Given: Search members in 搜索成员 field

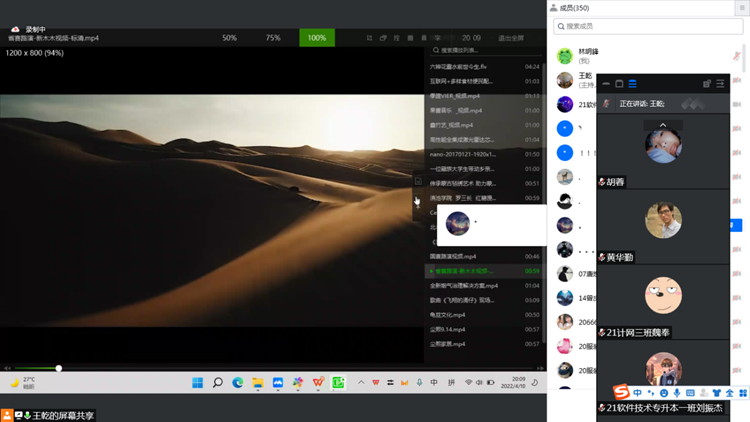Looking at the screenshot, I should pos(648,26).
